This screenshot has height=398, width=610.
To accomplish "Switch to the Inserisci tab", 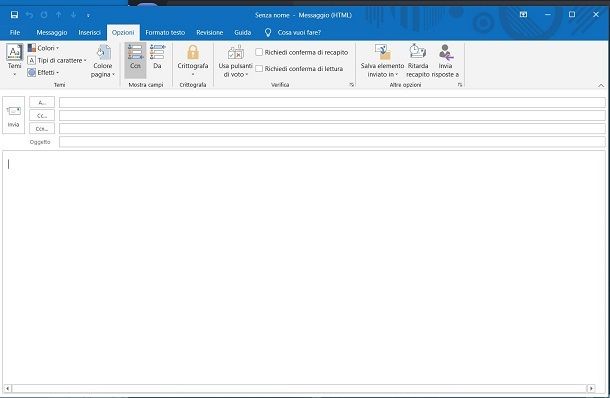I will point(89,33).
